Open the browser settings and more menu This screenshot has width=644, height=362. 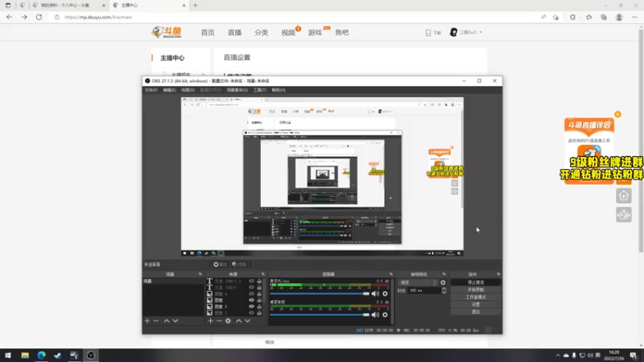[x=634, y=17]
